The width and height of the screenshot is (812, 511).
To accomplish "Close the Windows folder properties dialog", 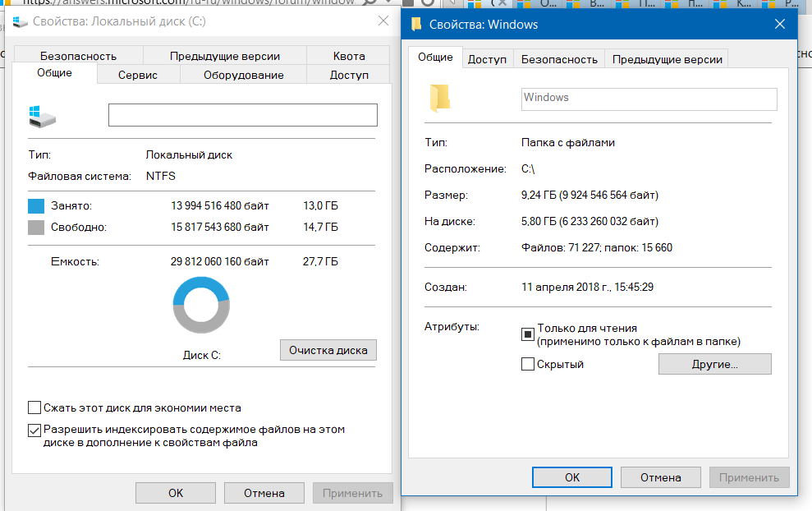I will click(x=780, y=24).
